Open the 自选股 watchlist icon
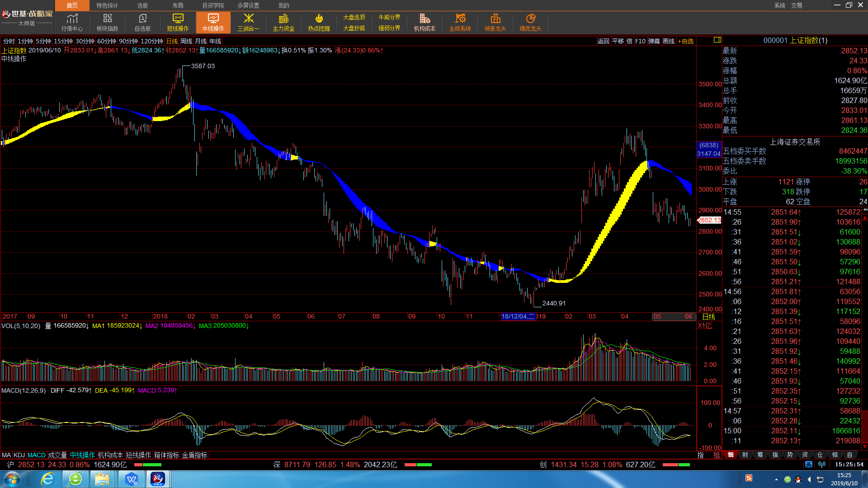The image size is (868, 488). (x=143, y=23)
